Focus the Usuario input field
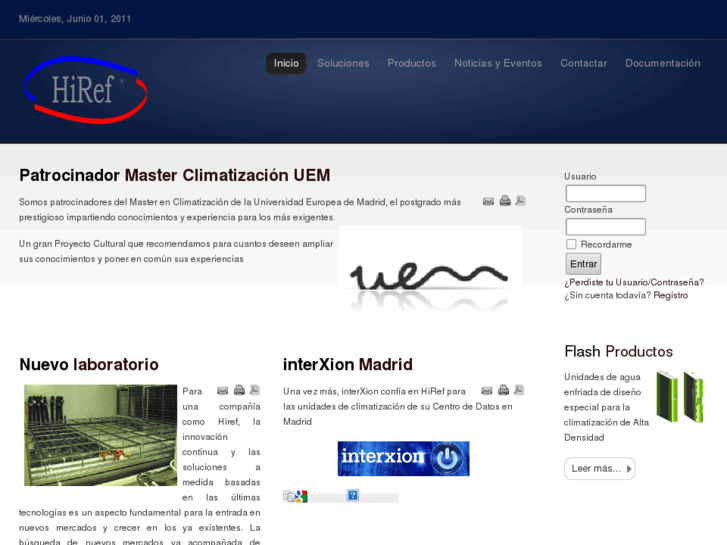The width and height of the screenshot is (727, 545). tap(606, 193)
